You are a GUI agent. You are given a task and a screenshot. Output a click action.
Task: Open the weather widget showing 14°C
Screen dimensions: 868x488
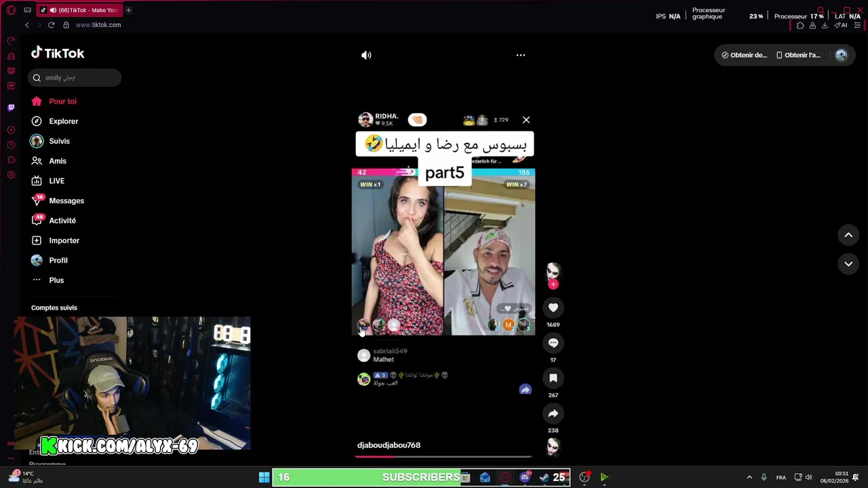click(x=26, y=477)
